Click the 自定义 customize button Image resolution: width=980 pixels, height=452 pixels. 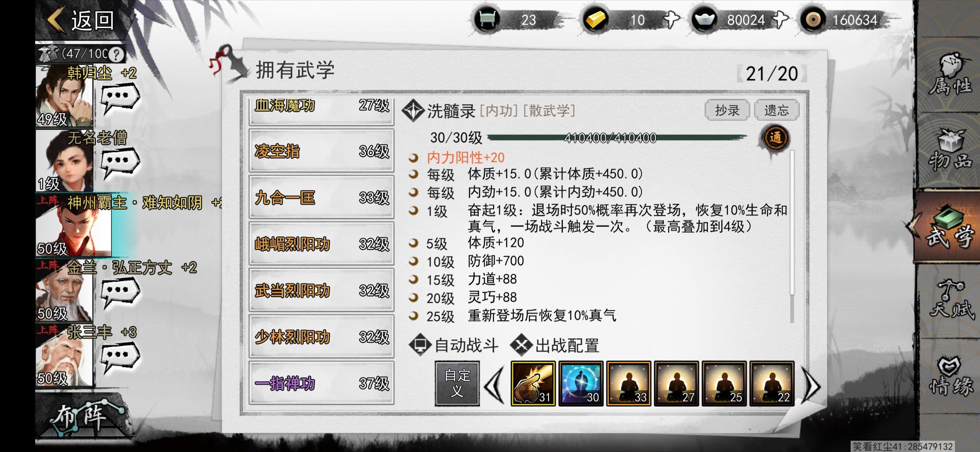(x=457, y=384)
